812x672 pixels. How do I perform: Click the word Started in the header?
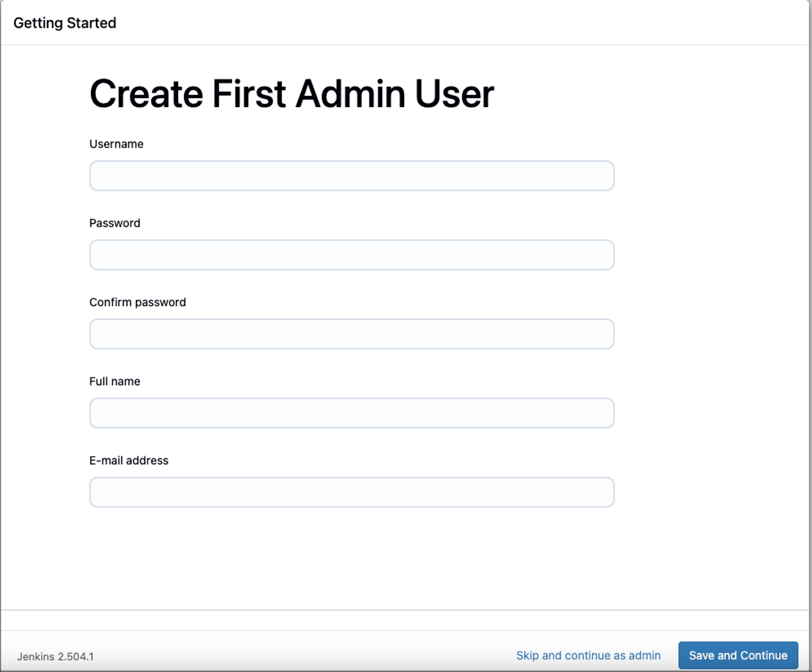[x=92, y=23]
